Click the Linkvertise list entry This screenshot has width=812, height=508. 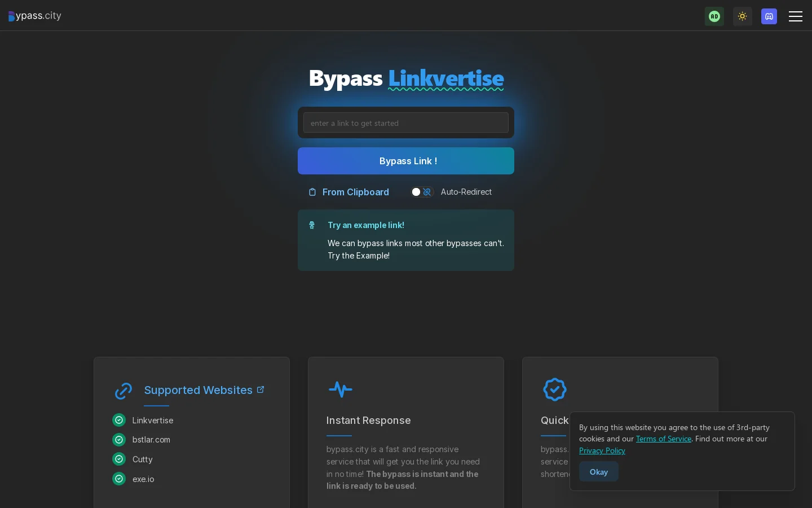point(153,421)
